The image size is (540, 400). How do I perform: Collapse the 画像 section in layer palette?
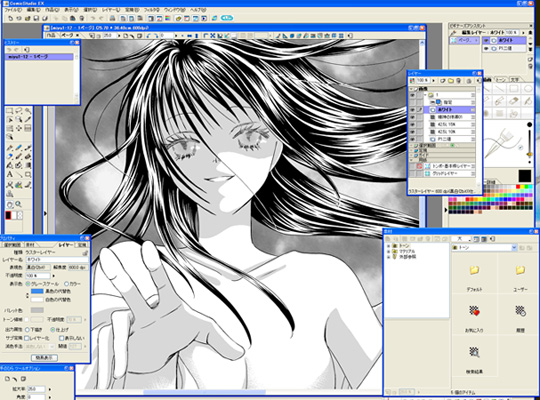[411, 89]
